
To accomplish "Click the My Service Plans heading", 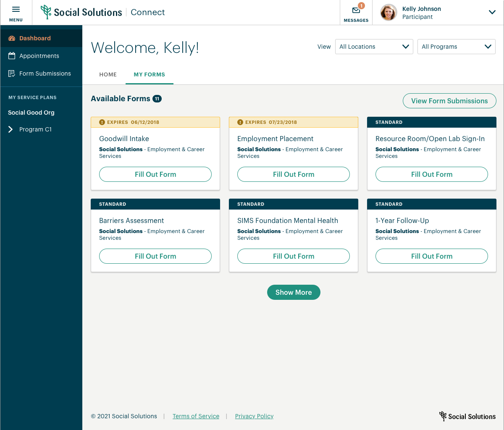I will 32,97.
